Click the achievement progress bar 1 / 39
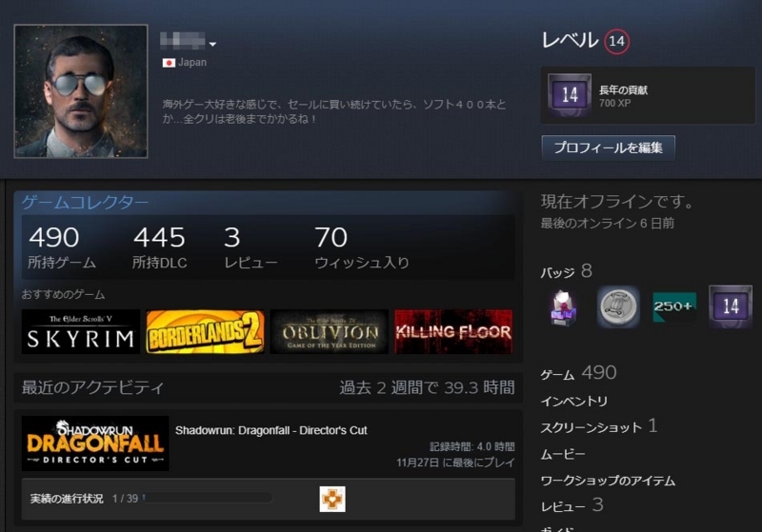This screenshot has height=532, width=762. 208,498
